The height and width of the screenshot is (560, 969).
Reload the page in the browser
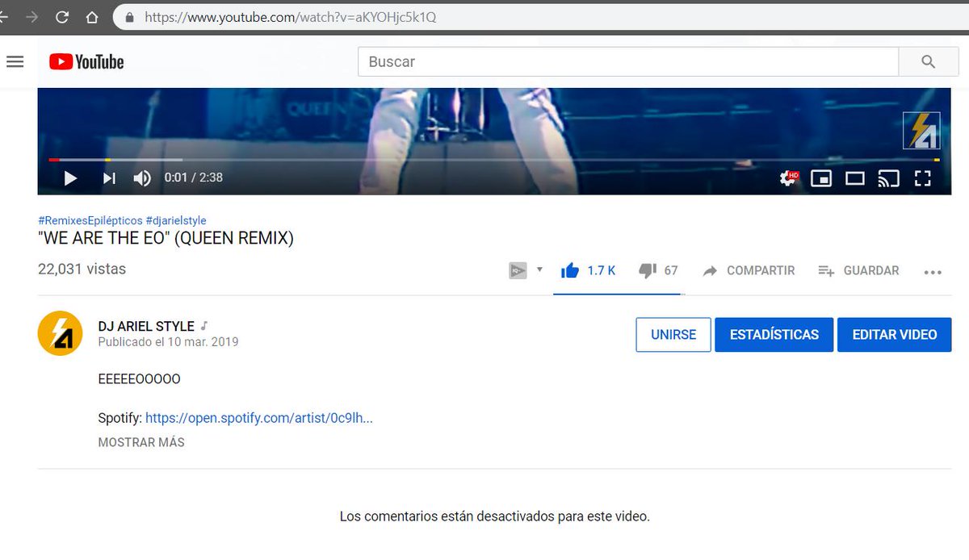pyautogui.click(x=62, y=17)
